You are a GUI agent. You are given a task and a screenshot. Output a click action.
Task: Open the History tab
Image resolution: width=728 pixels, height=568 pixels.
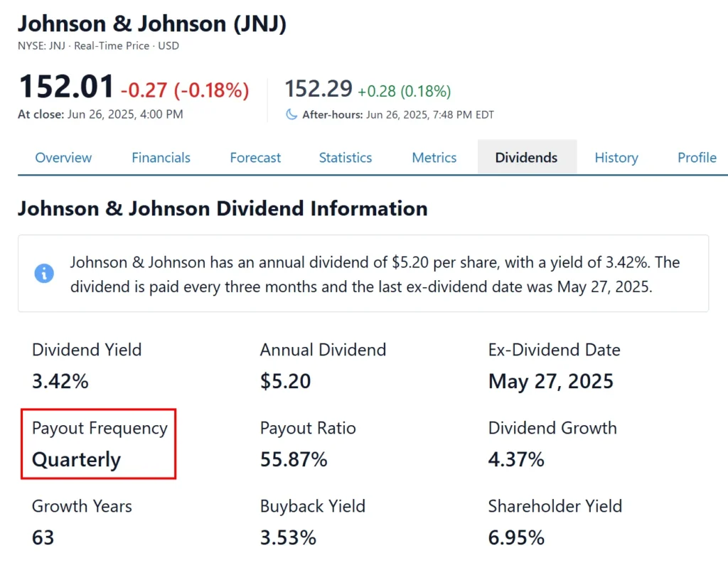(616, 158)
